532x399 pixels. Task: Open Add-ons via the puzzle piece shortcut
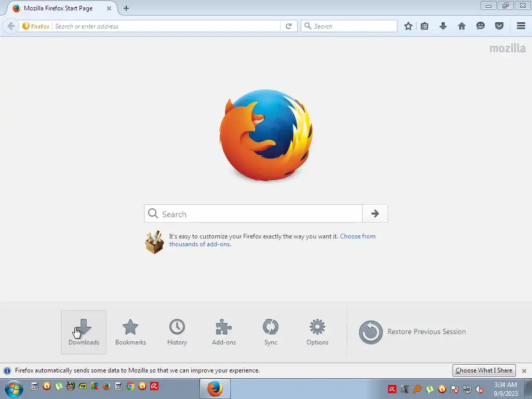coord(223,332)
